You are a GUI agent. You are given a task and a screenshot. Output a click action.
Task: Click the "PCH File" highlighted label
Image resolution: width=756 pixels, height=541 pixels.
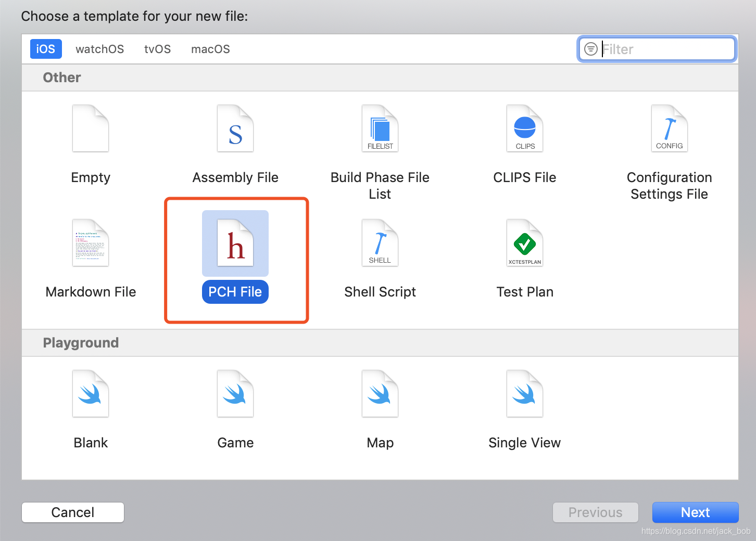(235, 292)
